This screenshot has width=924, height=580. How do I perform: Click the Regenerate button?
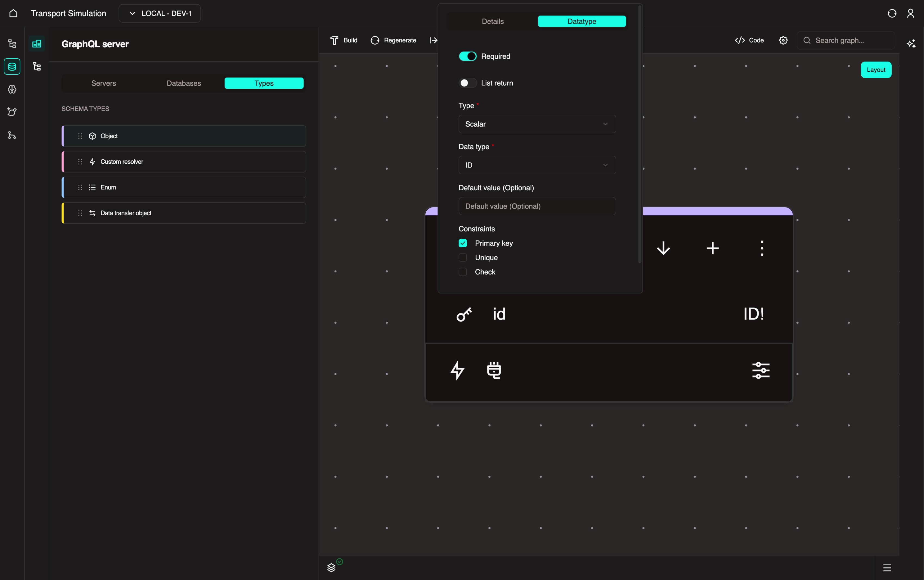393,40
